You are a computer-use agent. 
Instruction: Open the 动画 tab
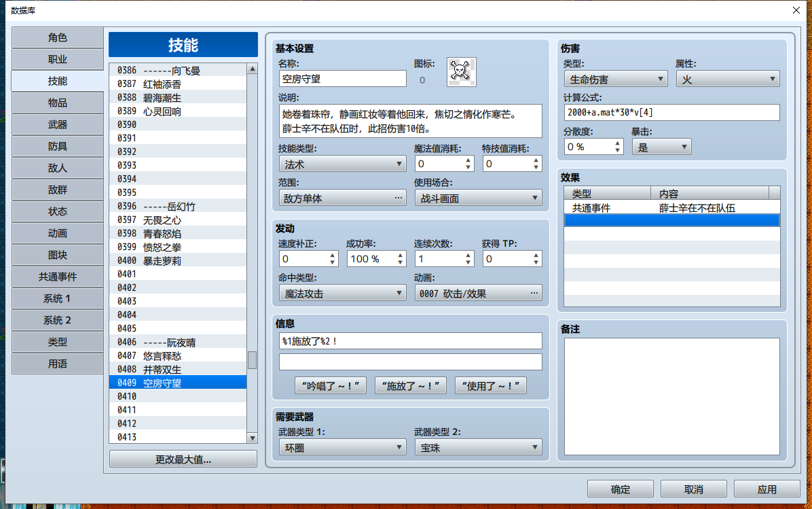pyautogui.click(x=58, y=233)
